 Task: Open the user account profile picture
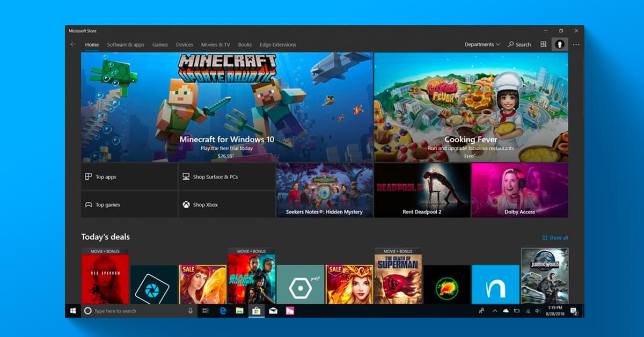coord(559,45)
